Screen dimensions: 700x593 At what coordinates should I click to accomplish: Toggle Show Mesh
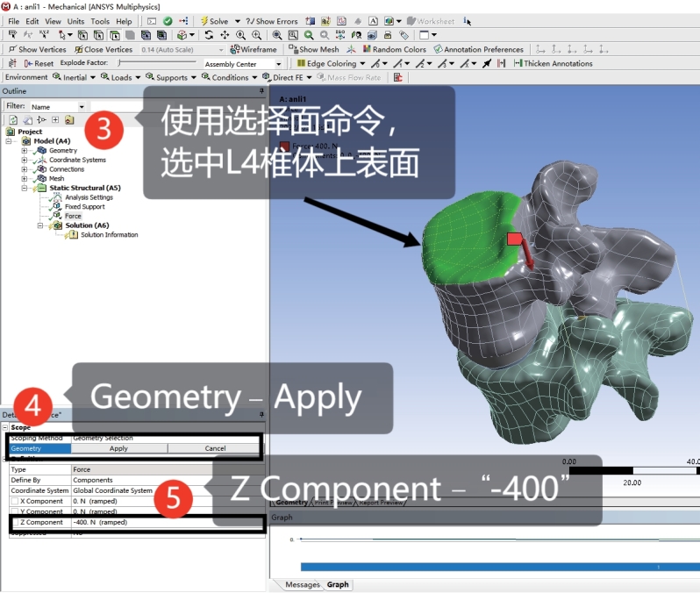314,49
